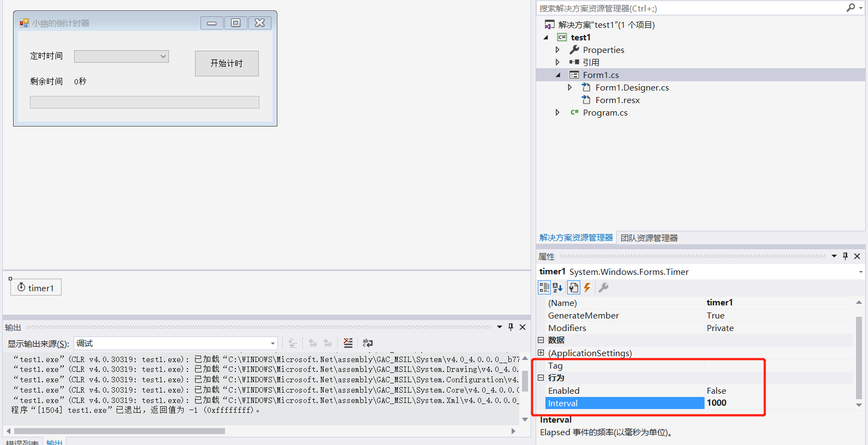
Task: Show Events with the lightning bolt icon
Action: [587, 287]
